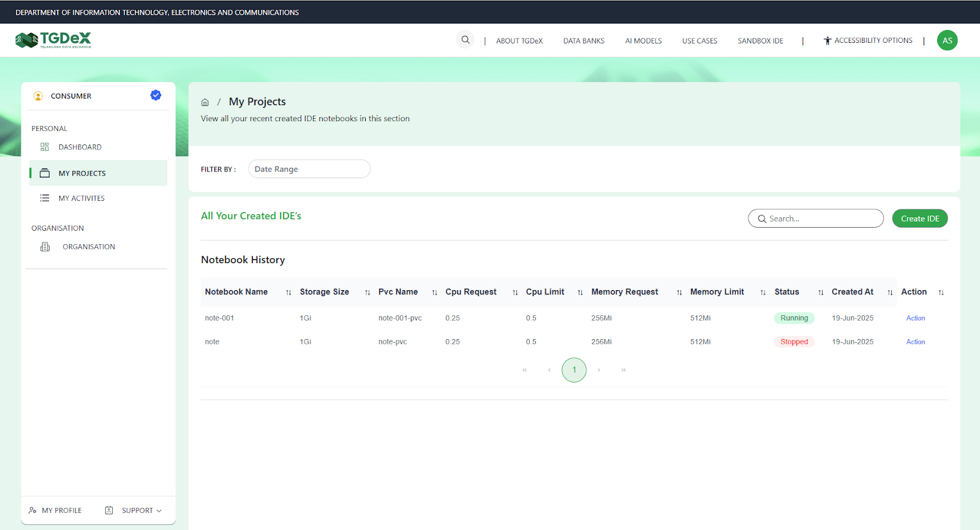Sort table by Status column arrows

coord(821,293)
